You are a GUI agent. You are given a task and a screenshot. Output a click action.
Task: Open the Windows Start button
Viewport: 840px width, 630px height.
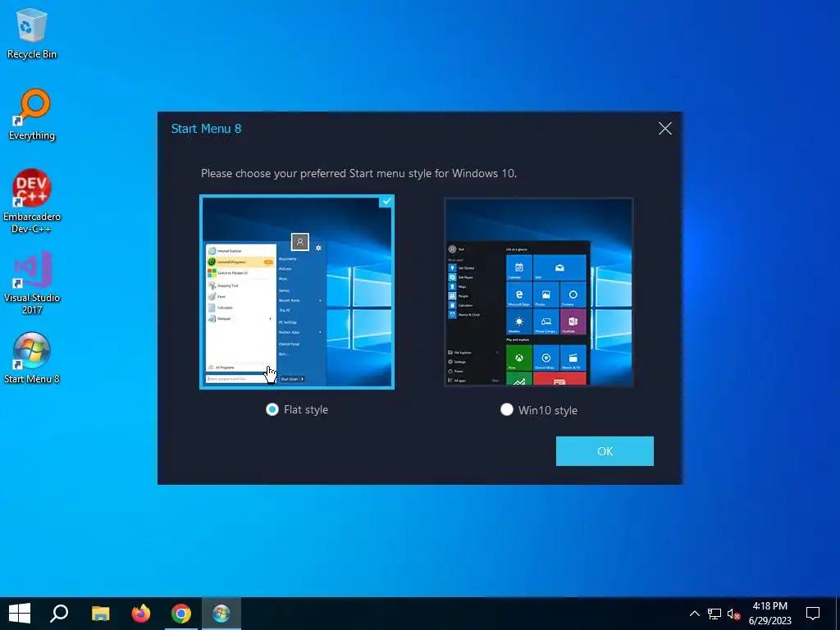(20, 614)
